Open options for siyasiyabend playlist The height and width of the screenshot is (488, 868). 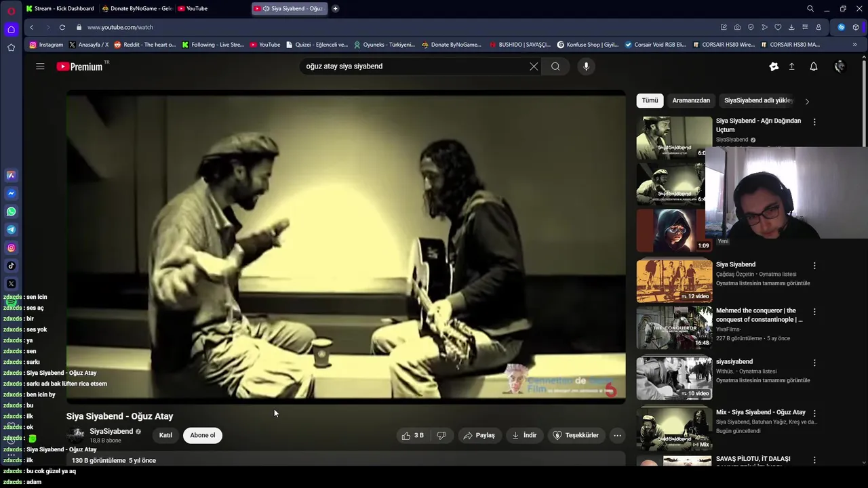coord(814,363)
